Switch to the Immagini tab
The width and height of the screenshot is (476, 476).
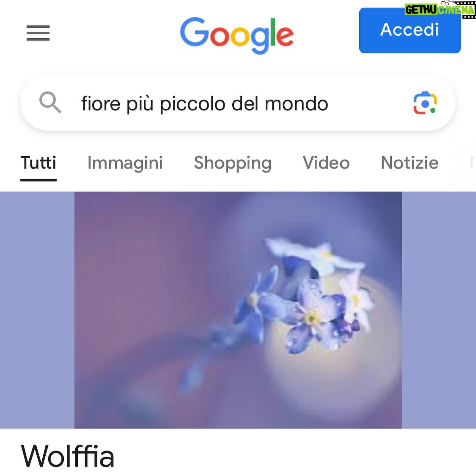[125, 163]
